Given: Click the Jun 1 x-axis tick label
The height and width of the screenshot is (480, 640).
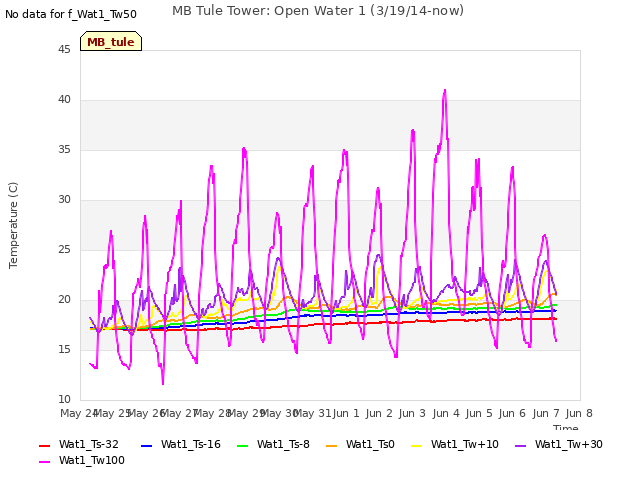Looking at the screenshot, I should (x=346, y=413).
